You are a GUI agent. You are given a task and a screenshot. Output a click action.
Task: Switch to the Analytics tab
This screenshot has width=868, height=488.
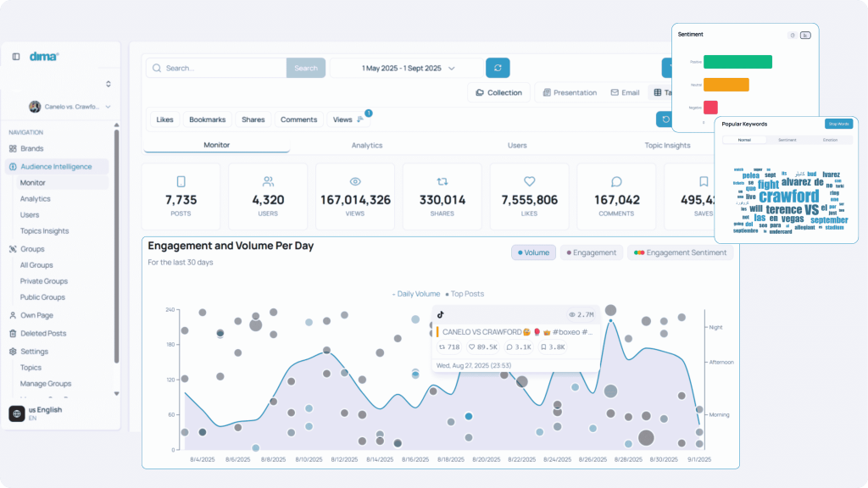click(x=366, y=146)
